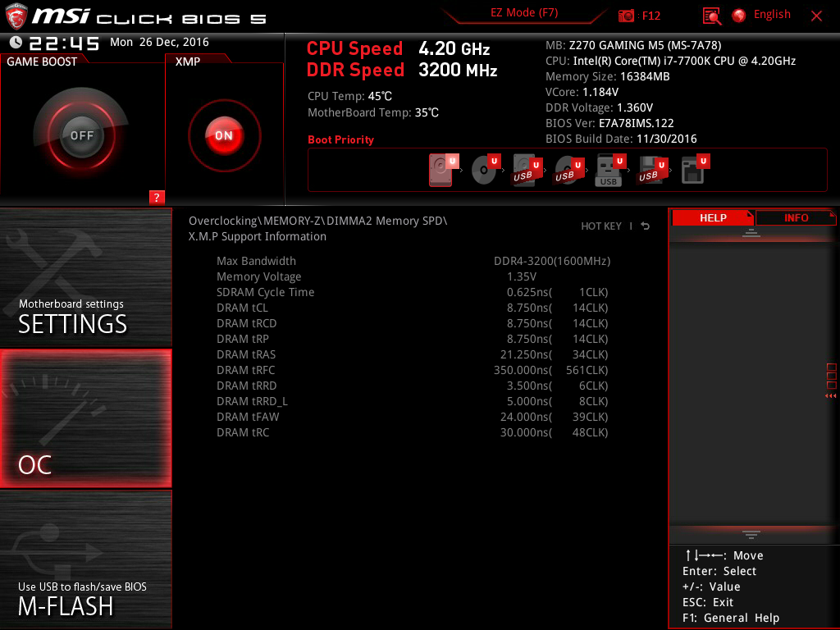
Task: Select the DRAM tRRD row
Action: coord(413,386)
